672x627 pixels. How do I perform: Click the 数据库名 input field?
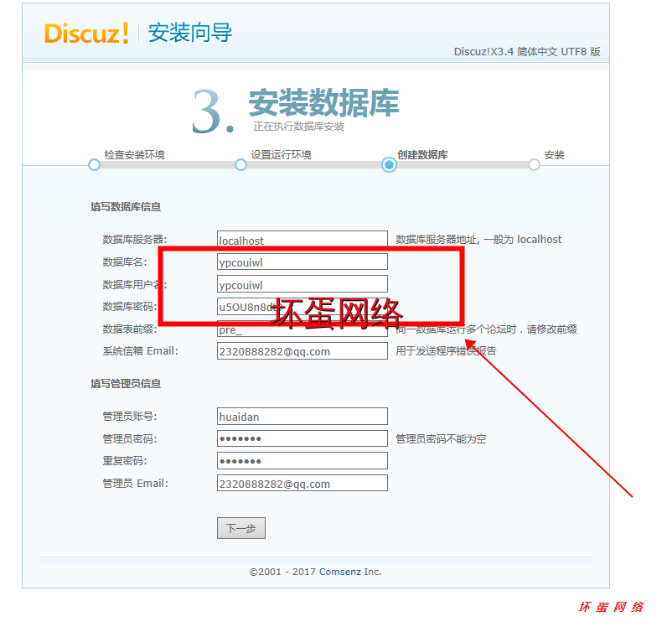(x=302, y=262)
